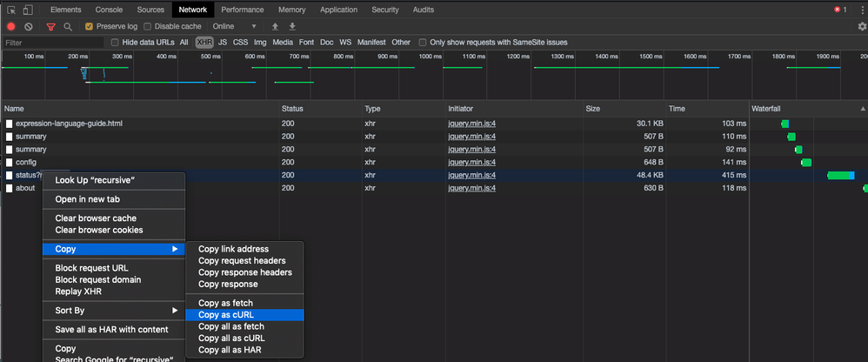This screenshot has height=362, width=868.
Task: Enable Disable cache checkbox
Action: point(147,26)
